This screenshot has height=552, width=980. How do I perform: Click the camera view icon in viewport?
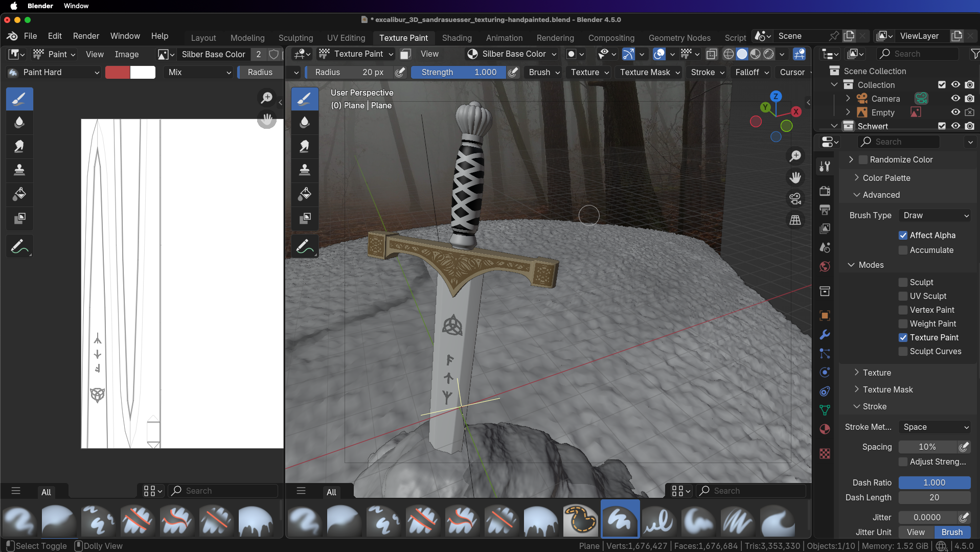[795, 199]
